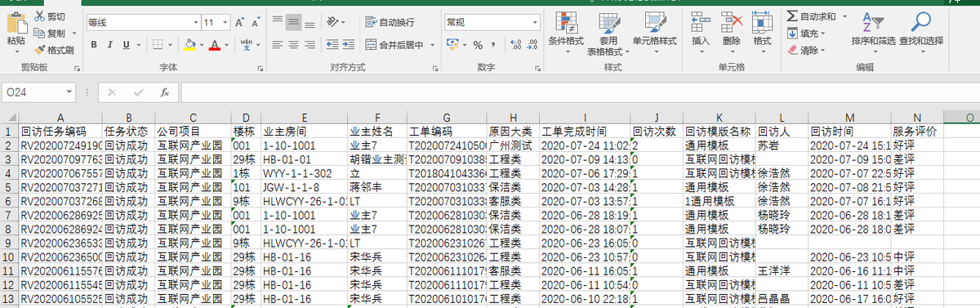
Task: Expand the font color dropdown arrow
Action: [226, 44]
